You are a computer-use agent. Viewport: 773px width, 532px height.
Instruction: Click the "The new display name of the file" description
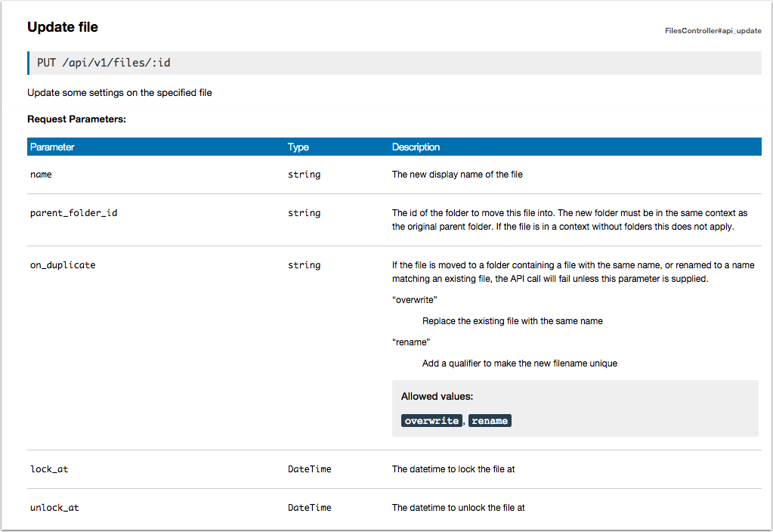457,175
